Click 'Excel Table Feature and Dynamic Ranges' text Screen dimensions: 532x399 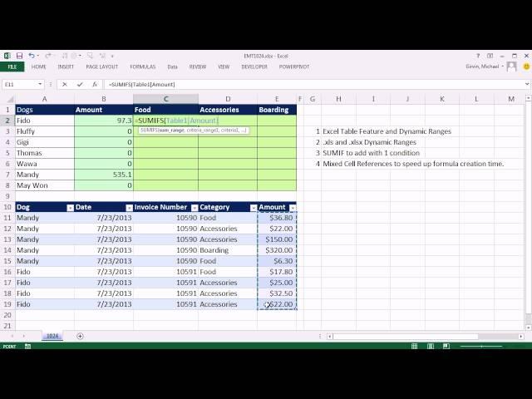tap(387, 131)
